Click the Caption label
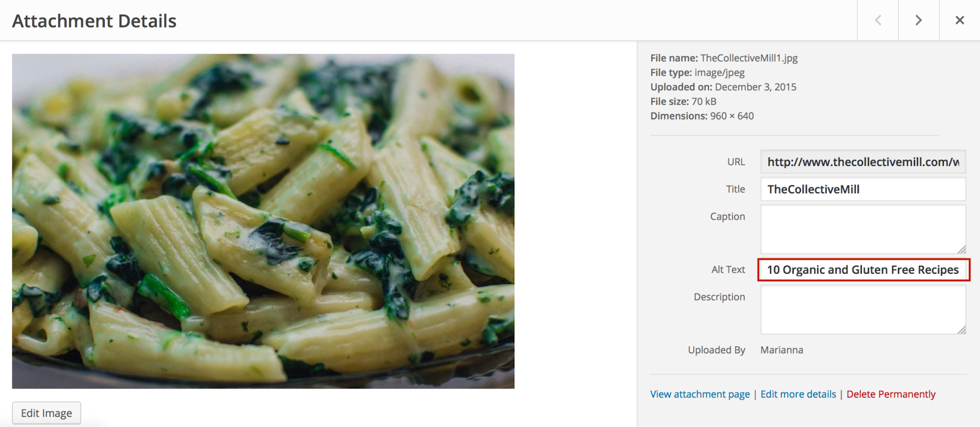The width and height of the screenshot is (980, 427). [x=728, y=216]
